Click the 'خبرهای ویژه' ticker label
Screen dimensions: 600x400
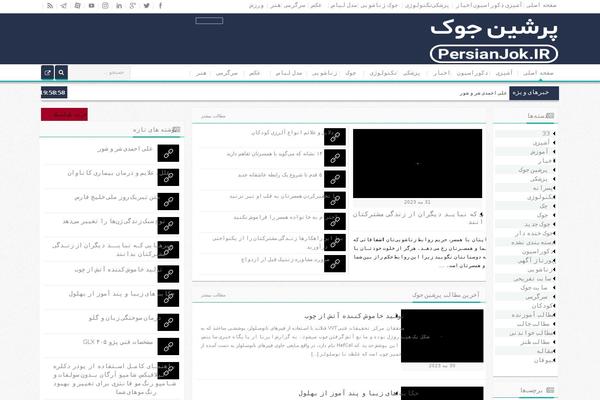(534, 93)
